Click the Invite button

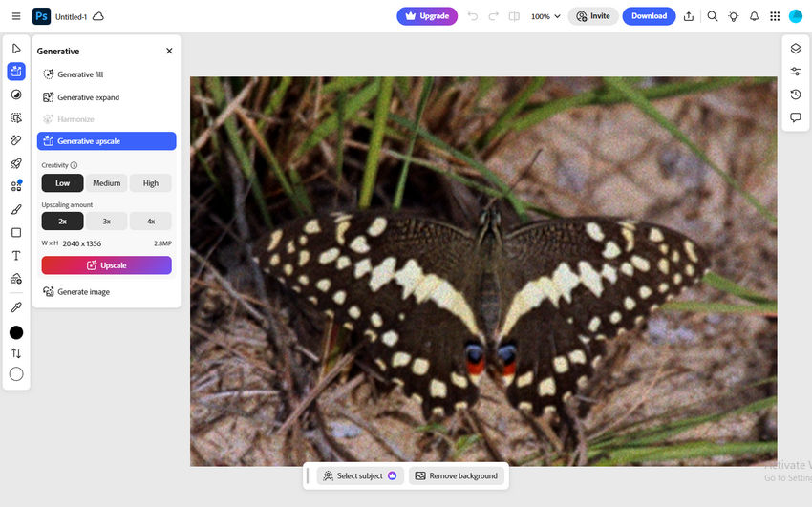[x=593, y=16]
